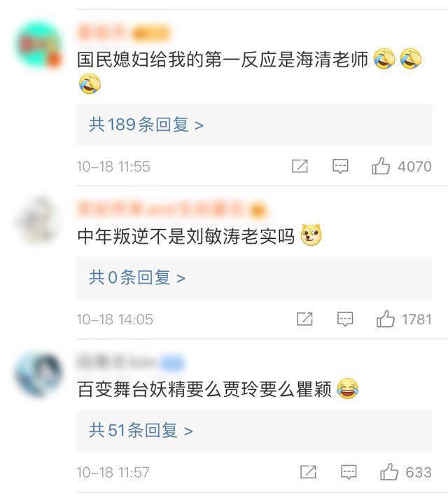Open the second commenter's gray avatar
The height and width of the screenshot is (500, 448).
38,220
